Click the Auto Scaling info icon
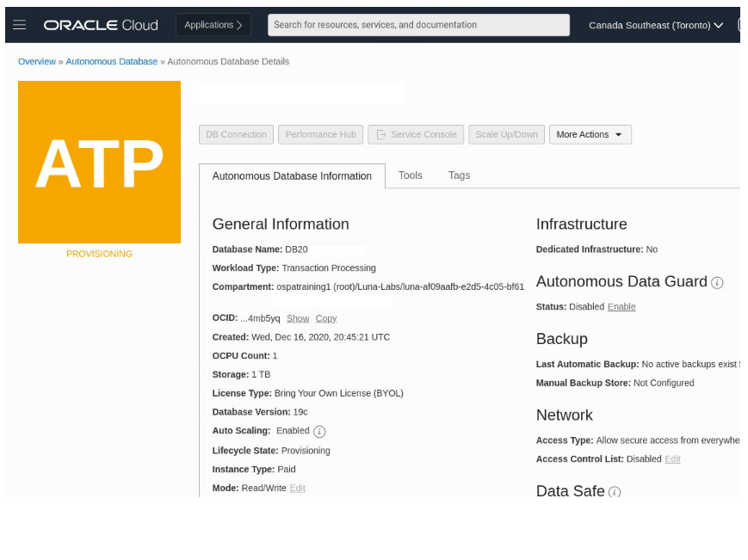Viewport: 748px width, 560px height. 319,431
